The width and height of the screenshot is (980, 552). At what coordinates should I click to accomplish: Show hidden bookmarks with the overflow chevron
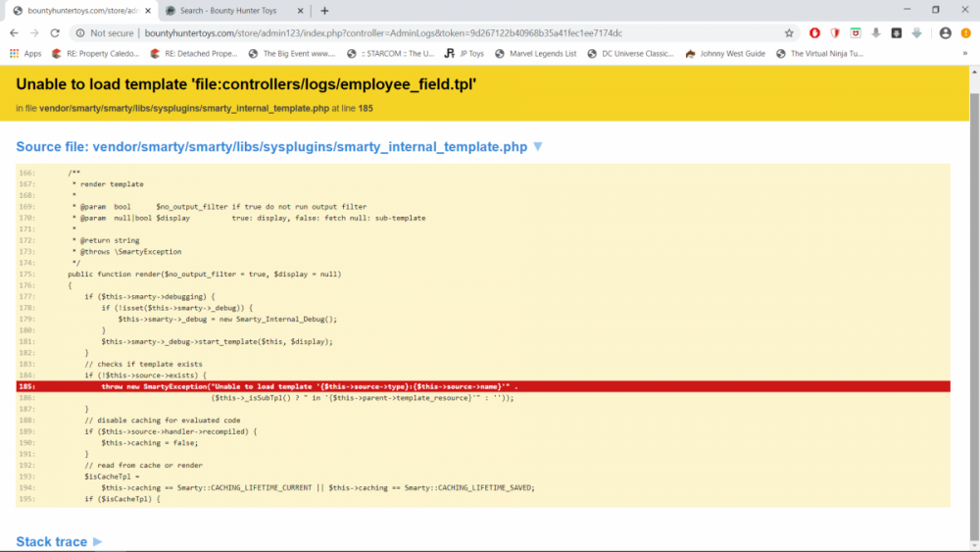click(965, 53)
